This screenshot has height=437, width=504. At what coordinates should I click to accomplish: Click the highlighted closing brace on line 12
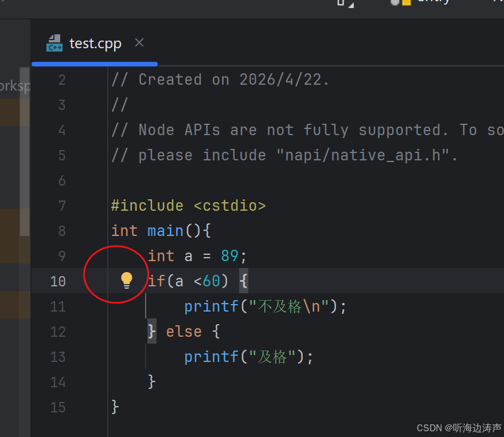152,332
